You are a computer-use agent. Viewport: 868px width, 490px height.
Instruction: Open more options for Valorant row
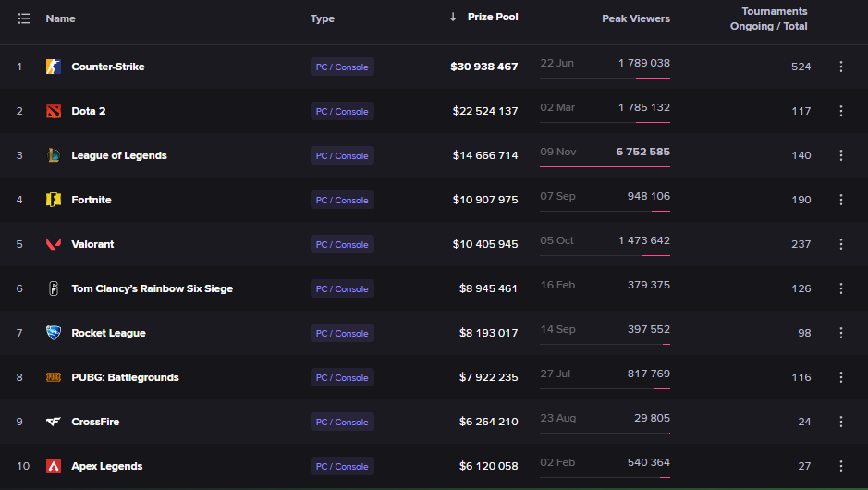[841, 244]
